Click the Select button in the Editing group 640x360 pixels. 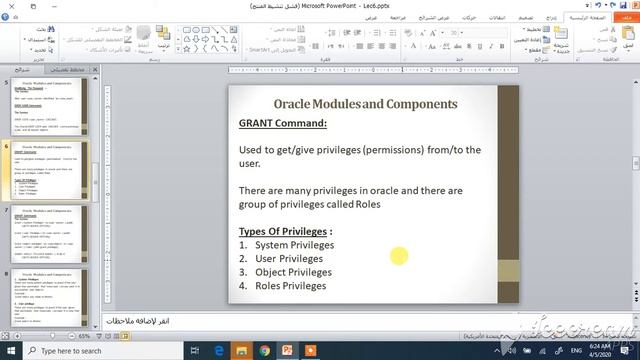[x=43, y=50]
